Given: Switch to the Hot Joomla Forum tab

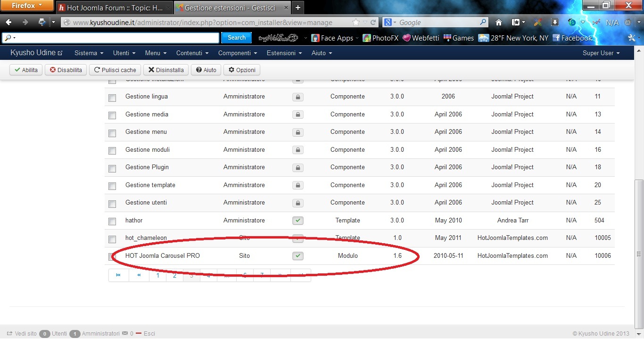Looking at the screenshot, I should coord(114,8).
